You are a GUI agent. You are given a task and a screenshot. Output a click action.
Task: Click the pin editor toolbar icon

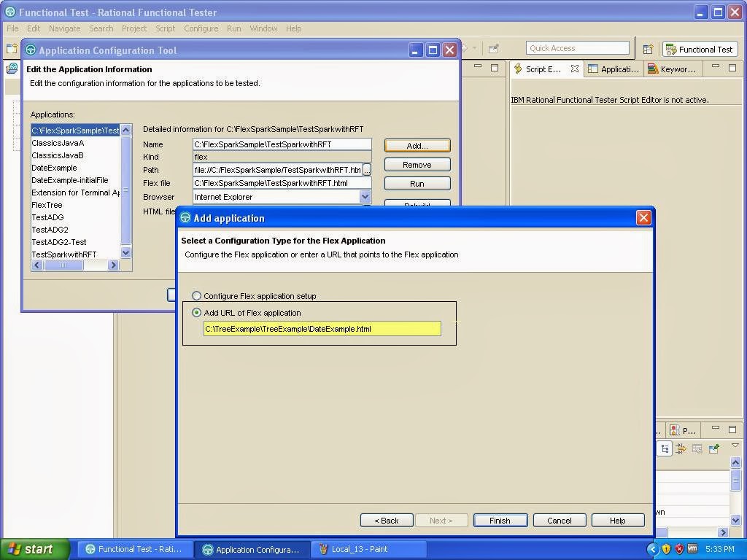[494, 49]
